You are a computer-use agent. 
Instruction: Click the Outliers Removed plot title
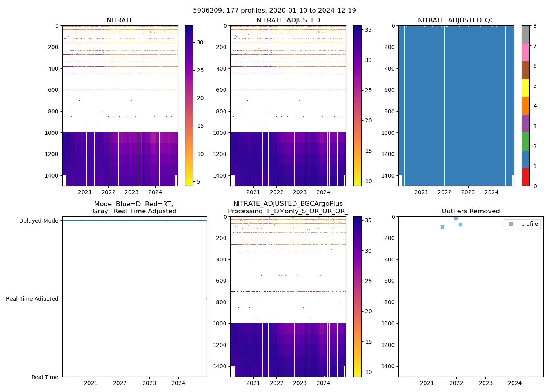pyautogui.click(x=470, y=211)
